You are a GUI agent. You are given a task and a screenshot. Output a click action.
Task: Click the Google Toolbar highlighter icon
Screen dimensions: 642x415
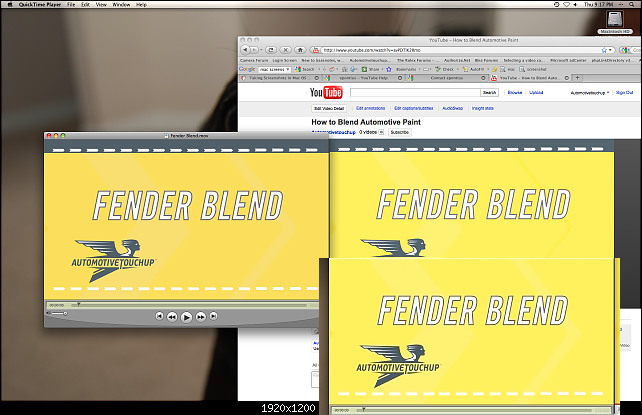coord(495,69)
